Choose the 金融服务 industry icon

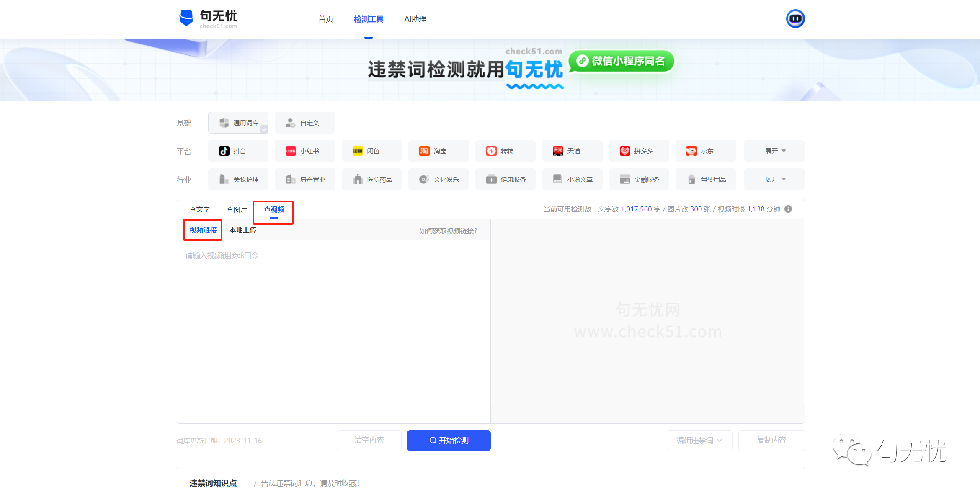[625, 179]
